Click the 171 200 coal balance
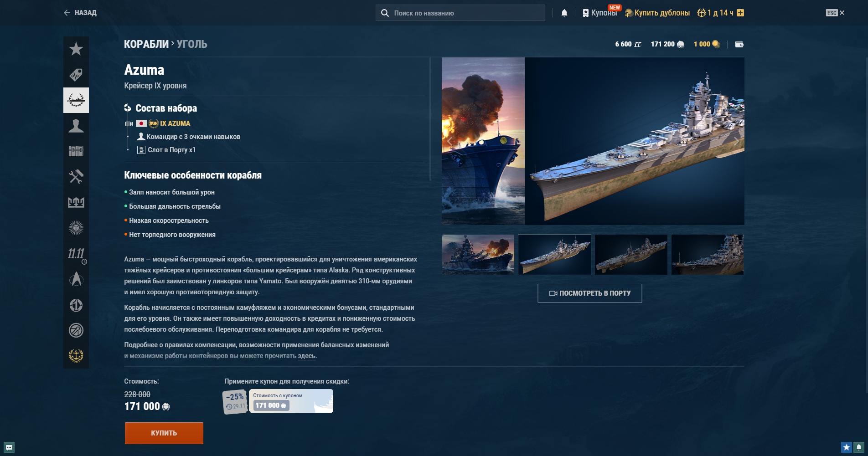 point(667,44)
